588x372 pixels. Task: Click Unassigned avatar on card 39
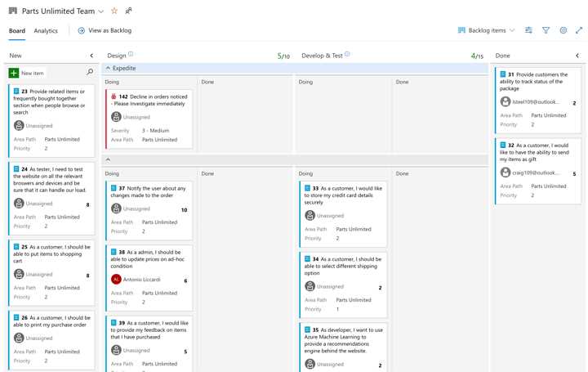click(x=116, y=350)
